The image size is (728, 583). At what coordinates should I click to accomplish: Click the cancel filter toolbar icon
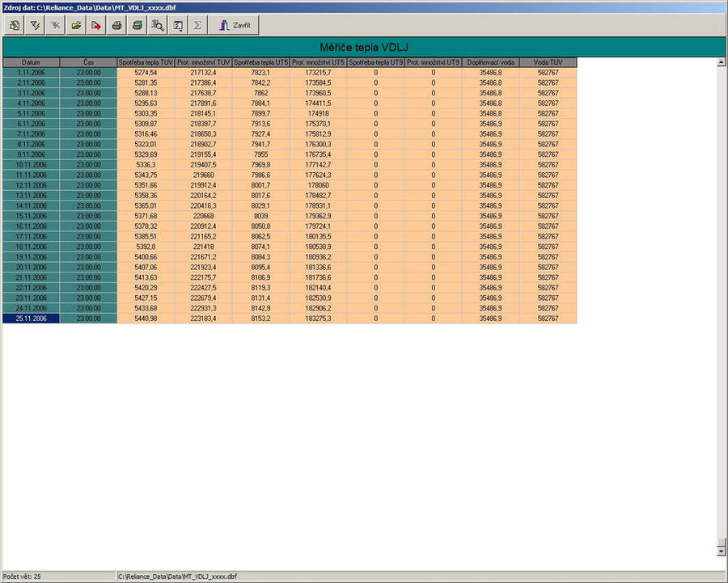click(55, 26)
